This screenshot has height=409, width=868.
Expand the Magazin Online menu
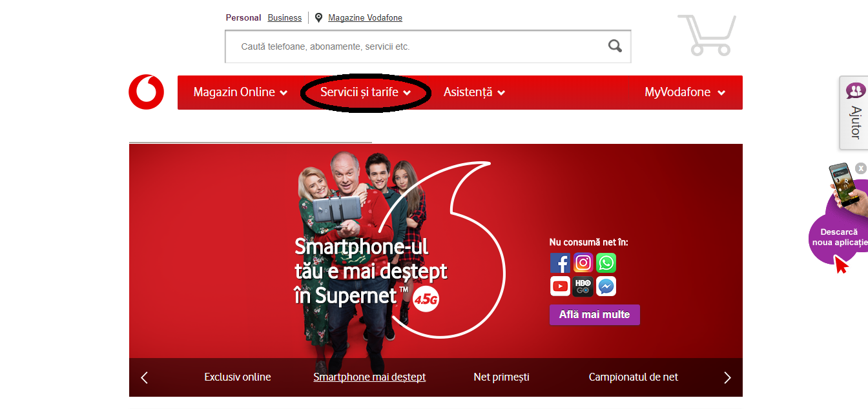coord(240,92)
